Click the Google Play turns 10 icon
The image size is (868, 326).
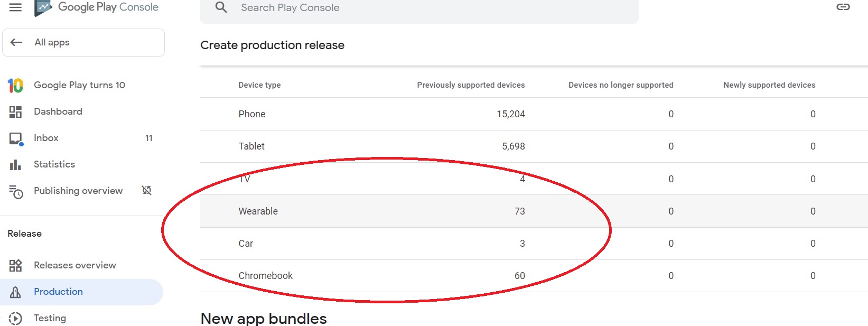[15, 85]
